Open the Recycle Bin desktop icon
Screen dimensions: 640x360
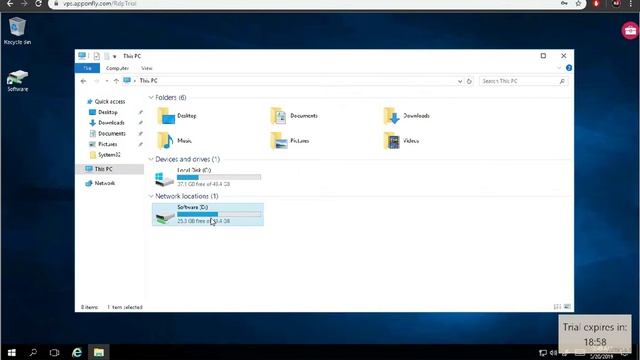[x=17, y=31]
